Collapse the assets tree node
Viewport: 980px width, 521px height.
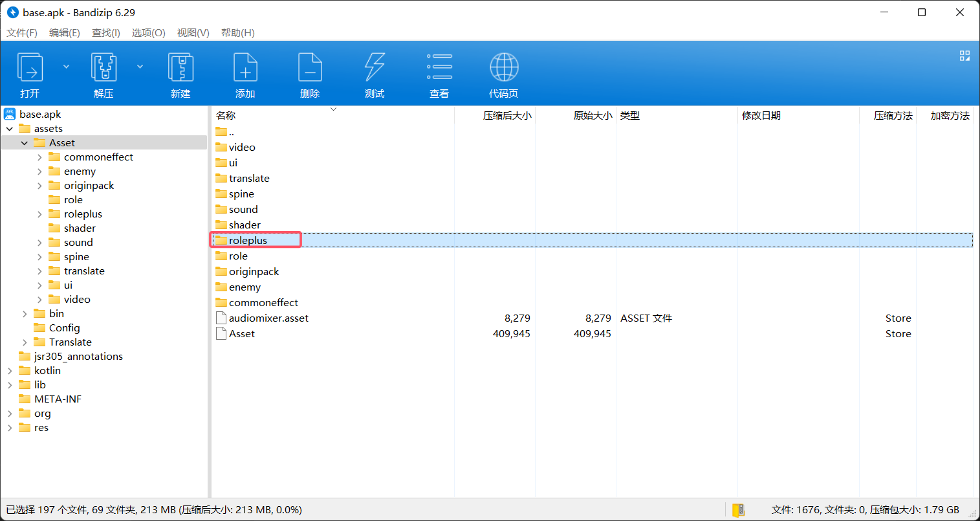[10, 129]
